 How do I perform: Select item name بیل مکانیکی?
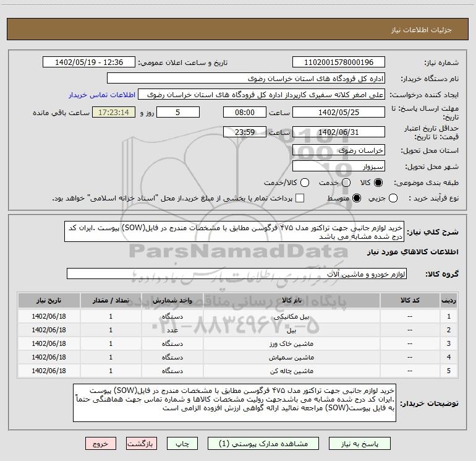point(291,317)
